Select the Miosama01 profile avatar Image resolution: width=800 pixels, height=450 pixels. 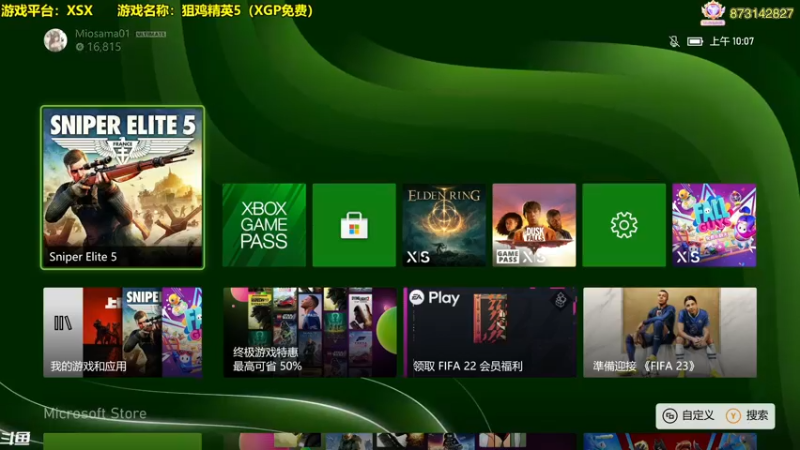56,40
